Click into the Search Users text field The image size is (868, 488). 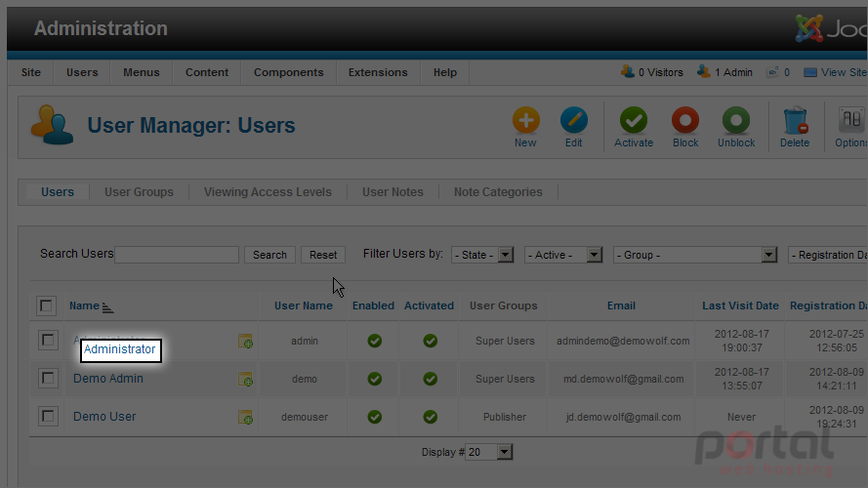177,255
